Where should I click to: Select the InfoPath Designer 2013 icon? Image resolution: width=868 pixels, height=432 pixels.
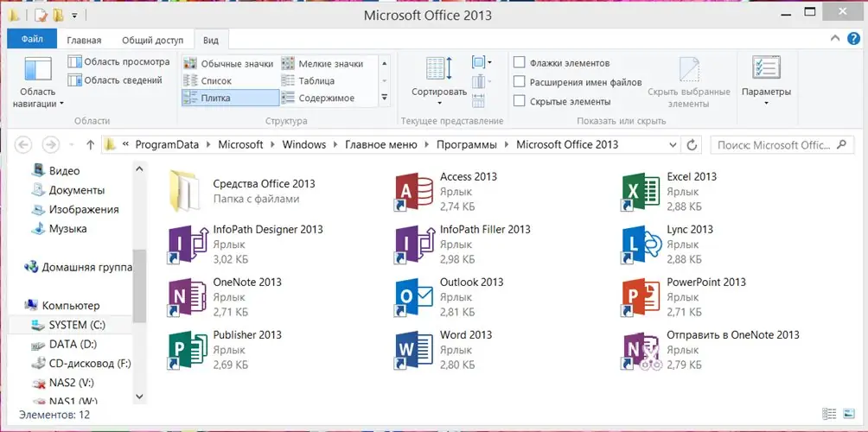pos(187,245)
